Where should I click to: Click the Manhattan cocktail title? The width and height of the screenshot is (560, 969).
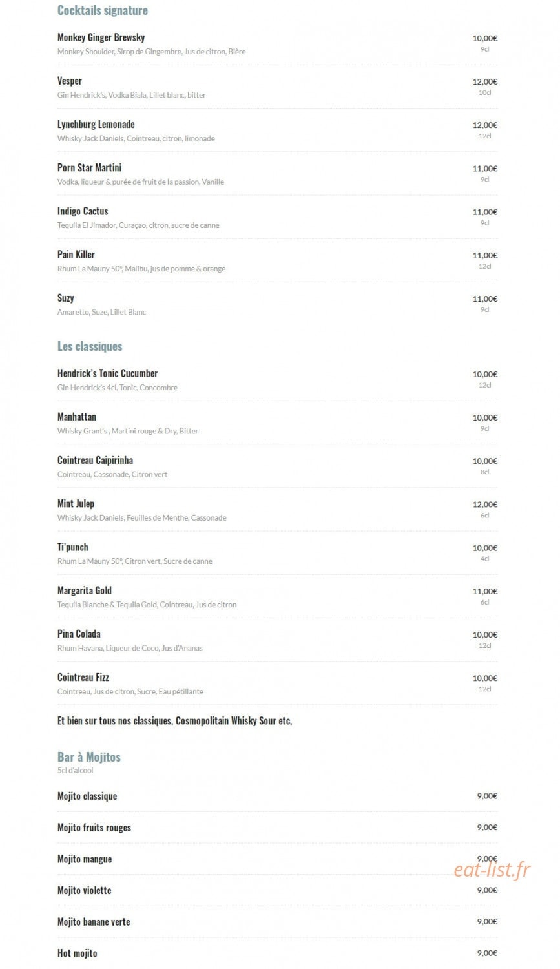click(x=77, y=417)
